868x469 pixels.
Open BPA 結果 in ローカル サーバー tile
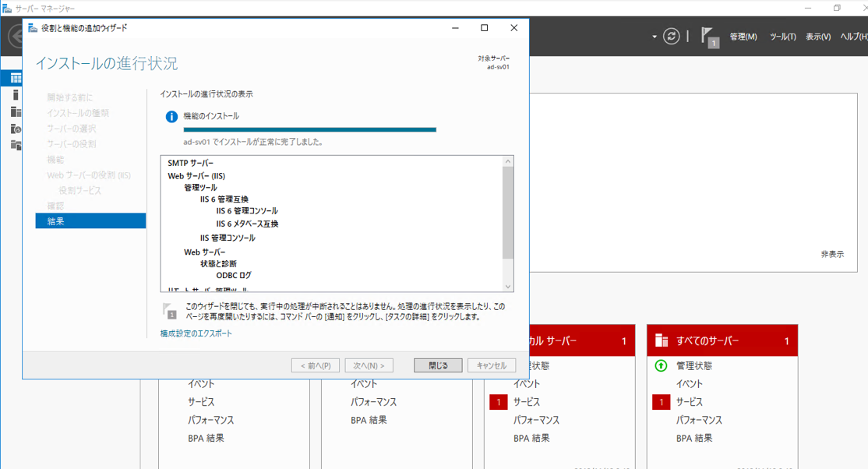(x=531, y=438)
